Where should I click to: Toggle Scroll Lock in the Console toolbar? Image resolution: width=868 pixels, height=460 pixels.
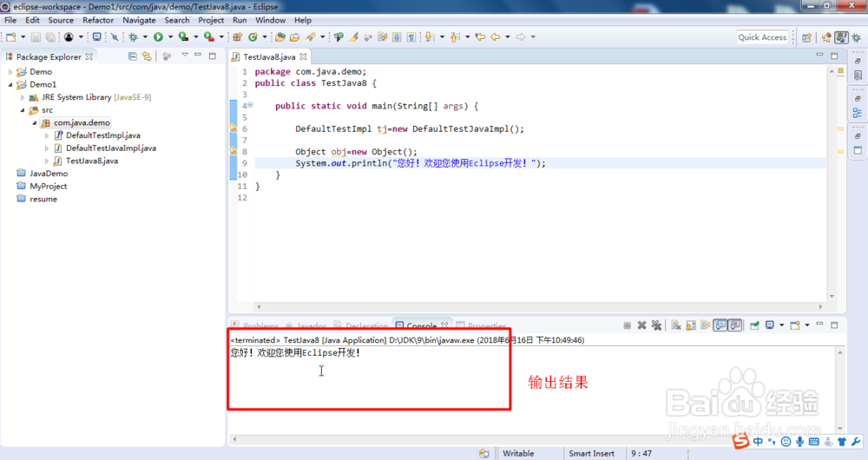pyautogui.click(x=691, y=325)
